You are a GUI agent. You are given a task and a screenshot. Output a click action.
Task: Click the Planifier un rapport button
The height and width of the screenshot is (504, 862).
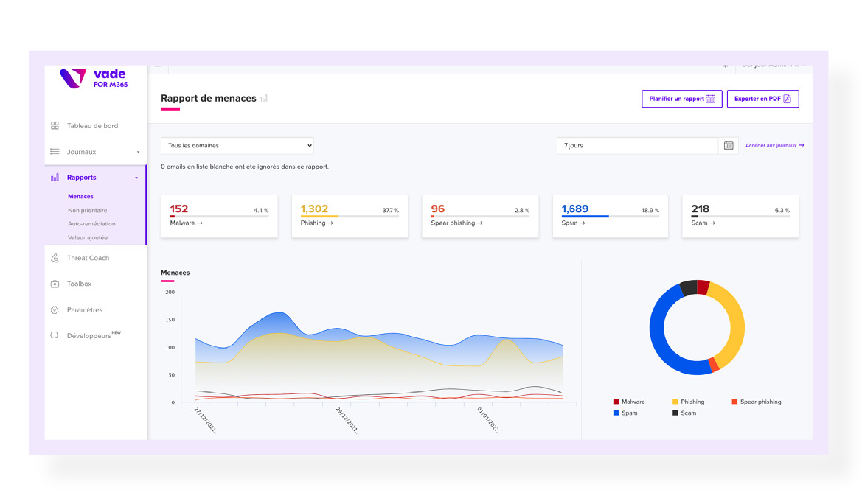coord(681,99)
